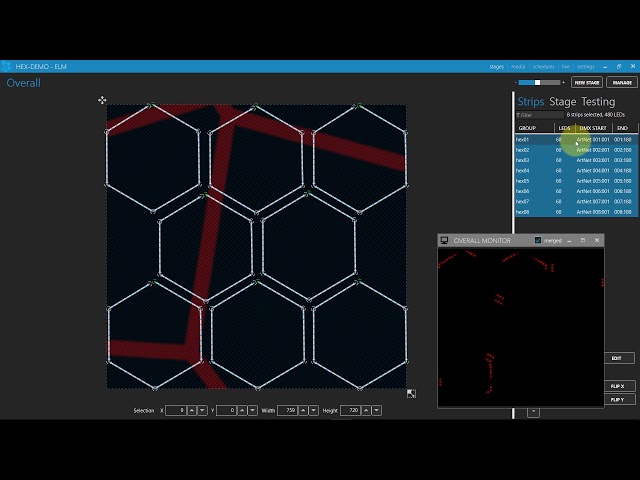Click the minus icon left of zoom slider

tap(516, 82)
